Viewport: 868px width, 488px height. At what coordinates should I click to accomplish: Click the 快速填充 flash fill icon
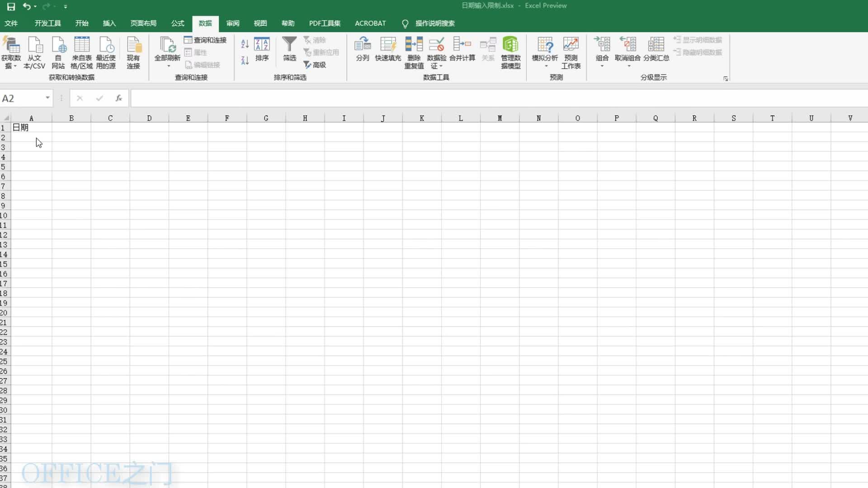coord(388,49)
